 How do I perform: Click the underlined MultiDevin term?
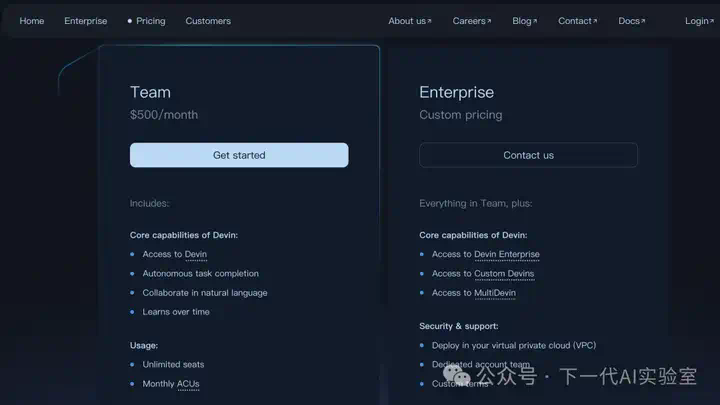click(495, 293)
